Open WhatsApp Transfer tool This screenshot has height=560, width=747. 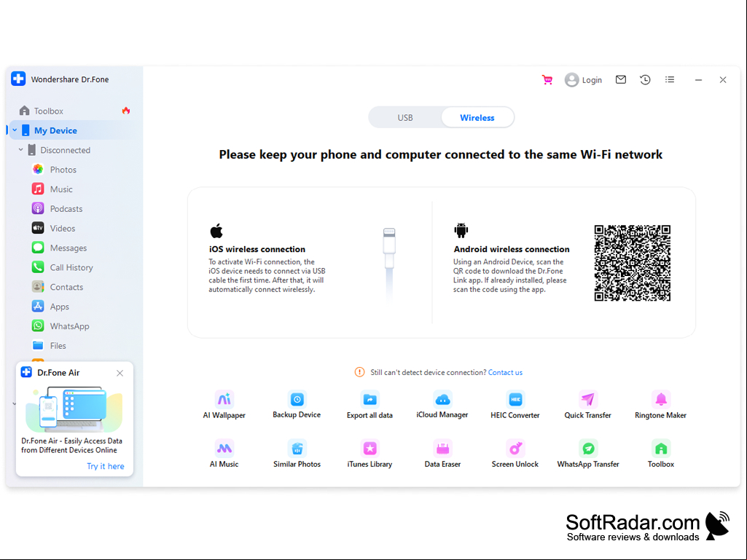click(588, 454)
